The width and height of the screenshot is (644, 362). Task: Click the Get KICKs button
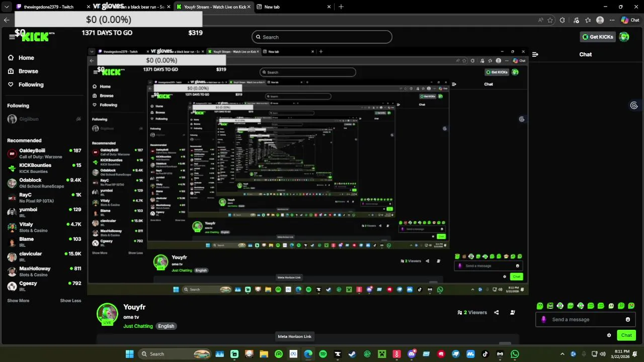[598, 37]
